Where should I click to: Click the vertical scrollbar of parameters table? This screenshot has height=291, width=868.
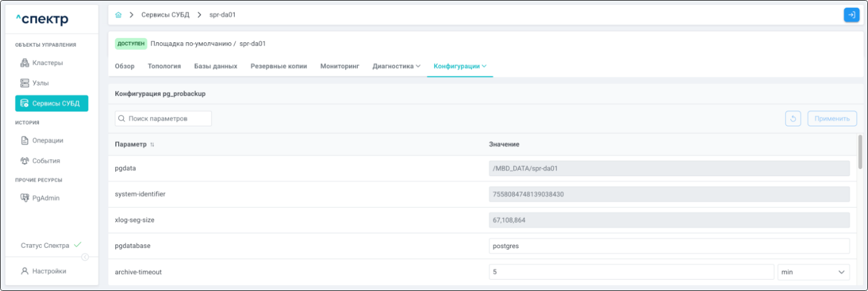[860, 152]
